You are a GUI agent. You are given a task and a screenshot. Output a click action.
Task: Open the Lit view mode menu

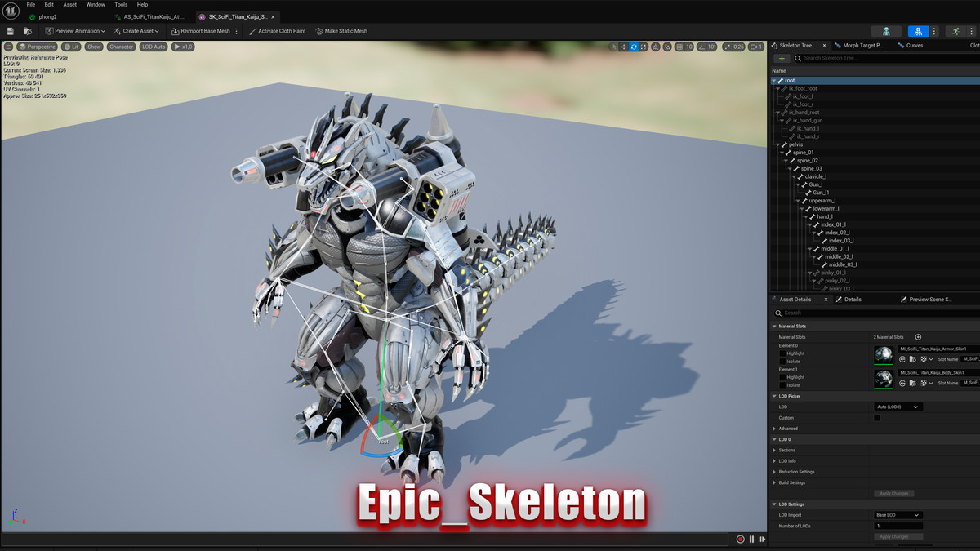71,47
